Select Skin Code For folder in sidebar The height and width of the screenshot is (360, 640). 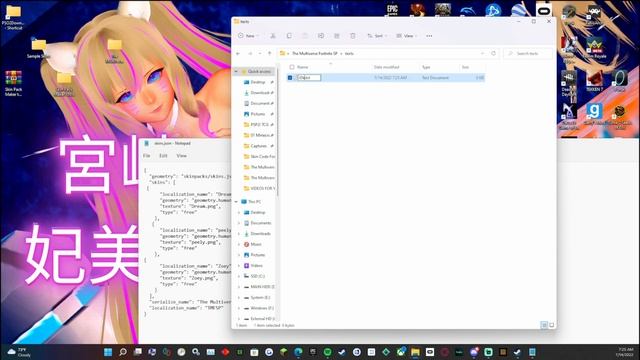260,156
